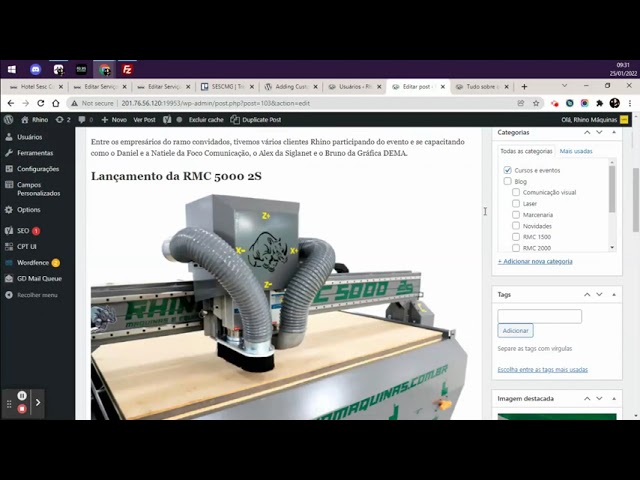
Task: Enable the Marcenaria category checkbox
Action: tap(516, 215)
